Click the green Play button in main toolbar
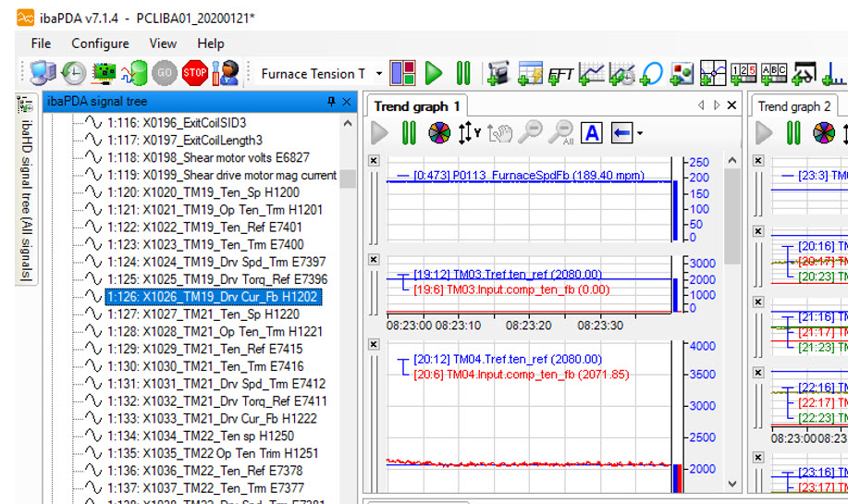Image resolution: width=848 pixels, height=504 pixels. 434,73
